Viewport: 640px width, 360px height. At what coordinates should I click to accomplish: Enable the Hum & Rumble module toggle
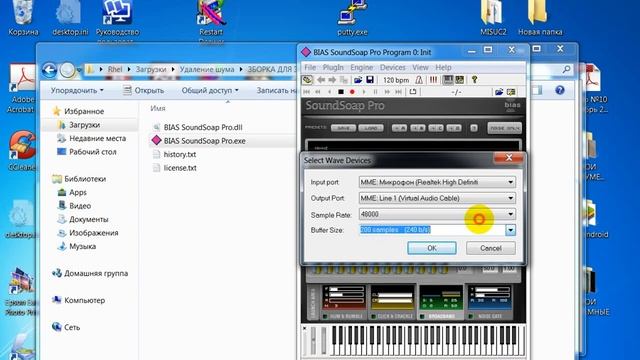click(325, 316)
